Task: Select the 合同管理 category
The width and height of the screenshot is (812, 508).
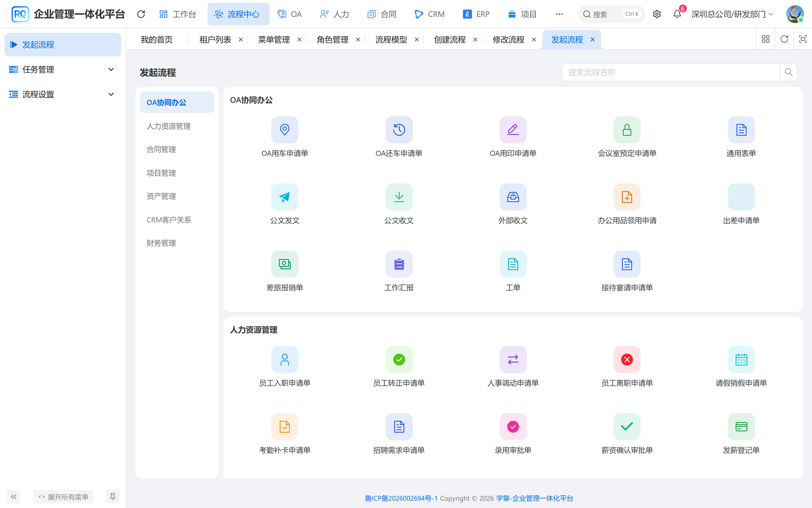Action: click(x=177, y=150)
